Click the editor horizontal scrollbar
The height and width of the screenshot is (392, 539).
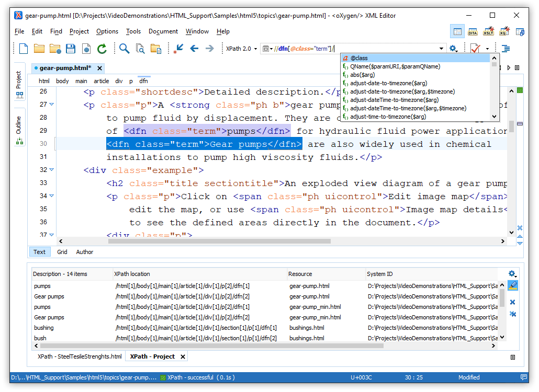pos(219,241)
